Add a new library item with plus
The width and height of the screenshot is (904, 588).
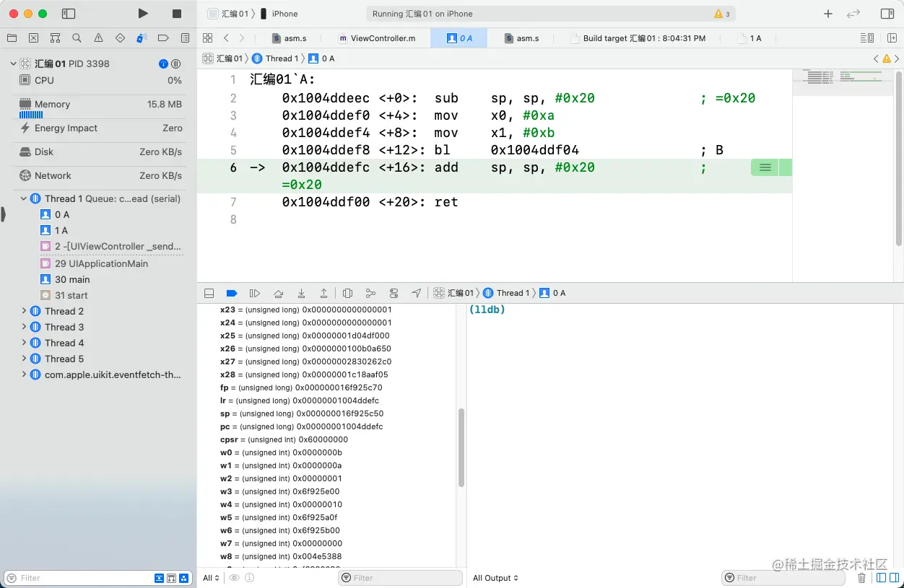(x=828, y=14)
